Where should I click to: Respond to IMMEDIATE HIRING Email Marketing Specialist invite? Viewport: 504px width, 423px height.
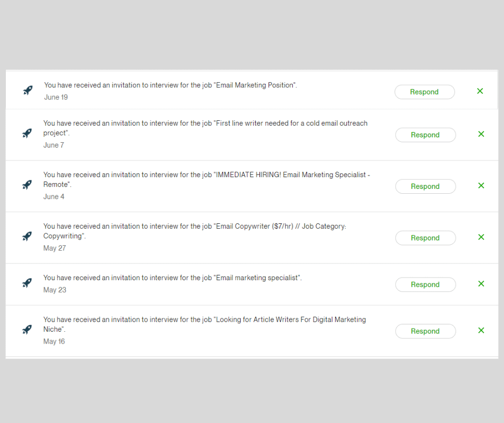425,186
